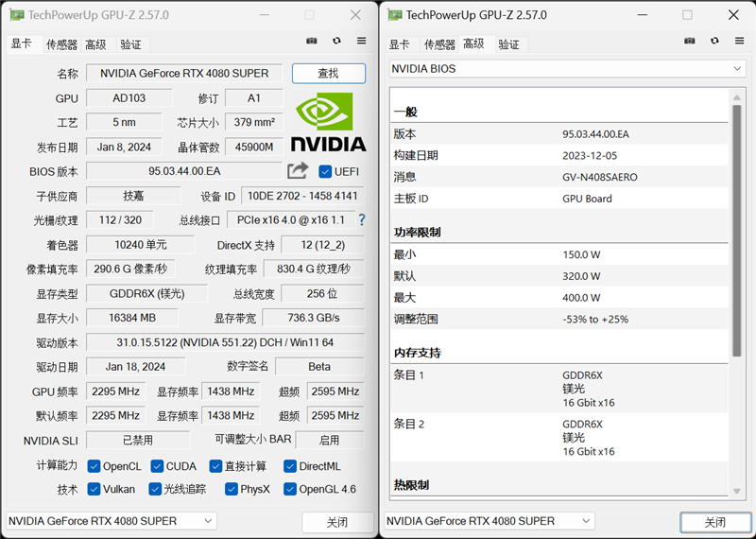Click the NVIDIA logo image

pos(328,121)
